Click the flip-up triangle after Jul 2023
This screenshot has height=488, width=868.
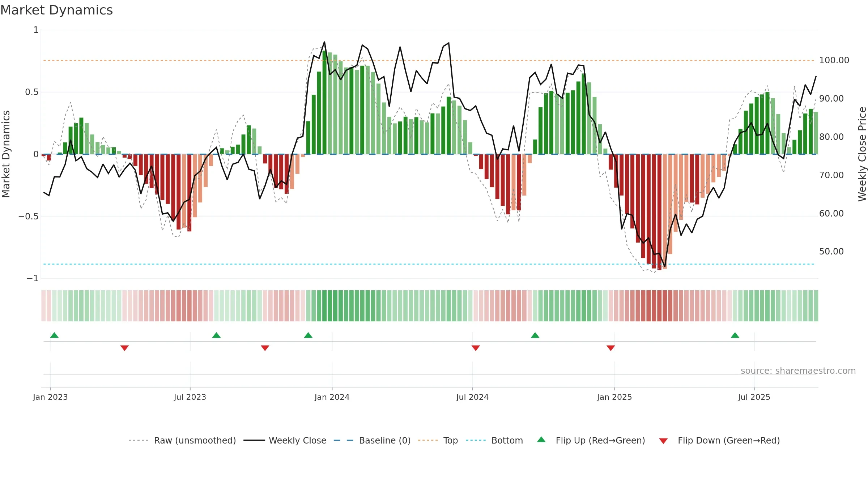(x=216, y=335)
